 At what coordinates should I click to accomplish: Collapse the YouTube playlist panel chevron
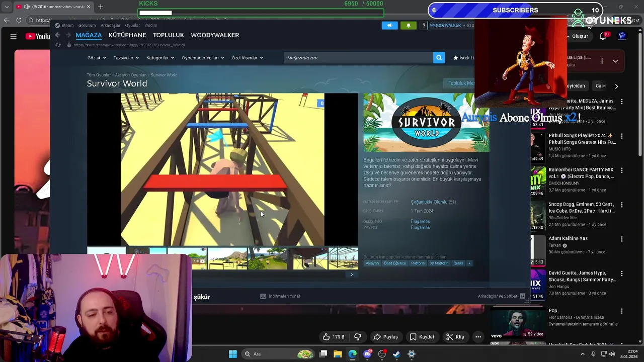pyautogui.click(x=615, y=61)
